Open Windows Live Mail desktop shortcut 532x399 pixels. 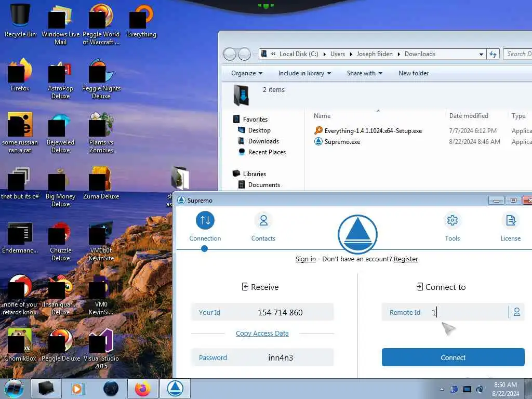point(60,24)
